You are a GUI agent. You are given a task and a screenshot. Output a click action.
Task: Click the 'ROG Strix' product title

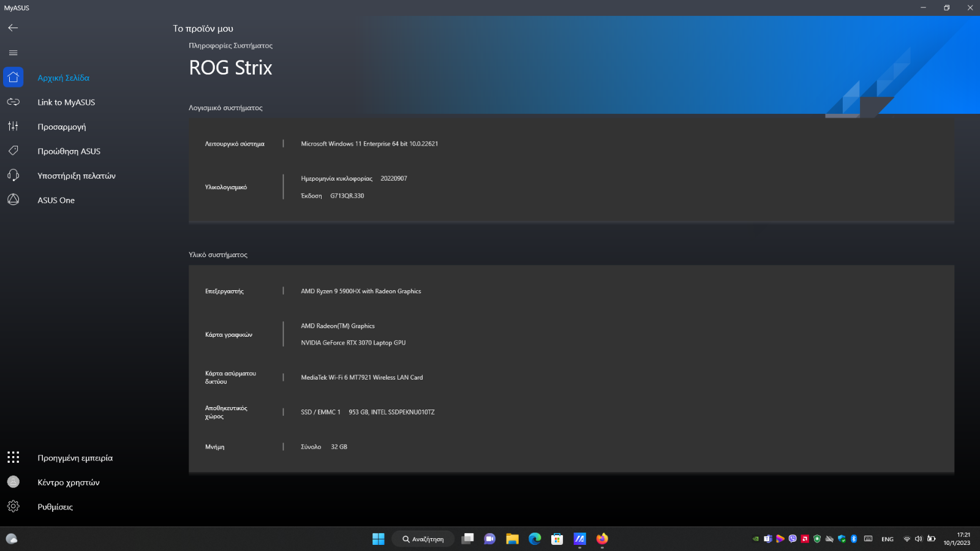(230, 67)
